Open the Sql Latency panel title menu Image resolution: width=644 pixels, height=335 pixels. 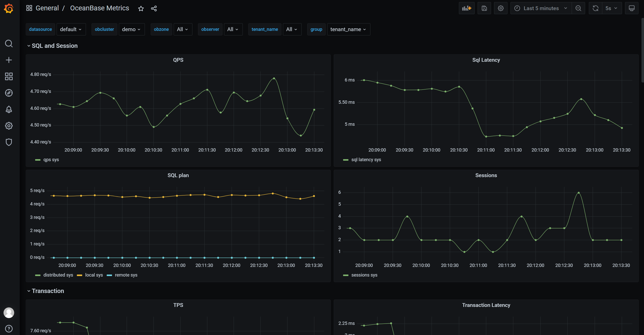click(x=486, y=60)
